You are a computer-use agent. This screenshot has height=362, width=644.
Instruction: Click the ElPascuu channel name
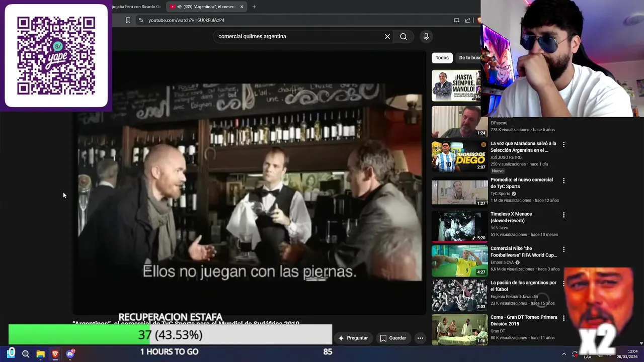(499, 123)
